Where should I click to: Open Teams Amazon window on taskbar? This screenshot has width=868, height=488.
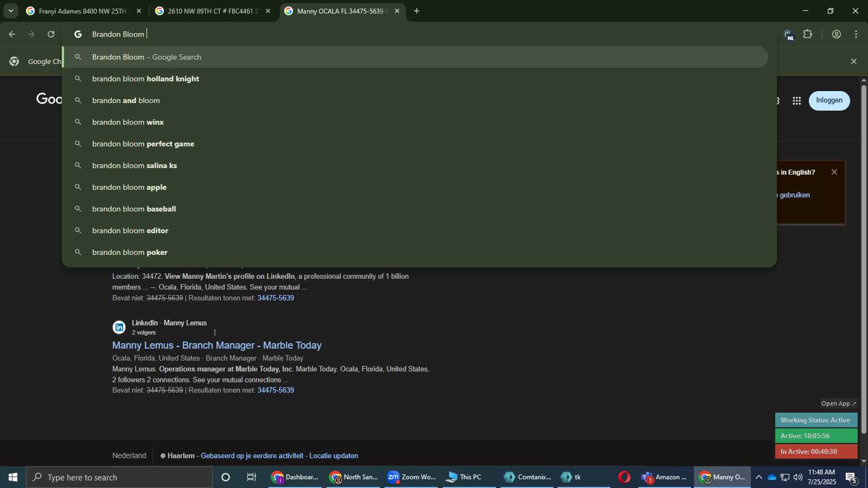[x=665, y=477]
